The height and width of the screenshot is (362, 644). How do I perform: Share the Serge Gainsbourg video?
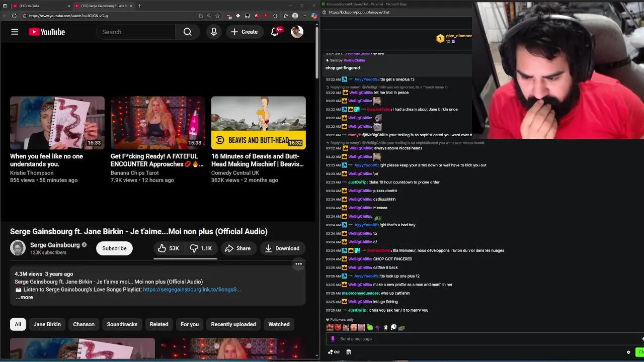point(237,248)
